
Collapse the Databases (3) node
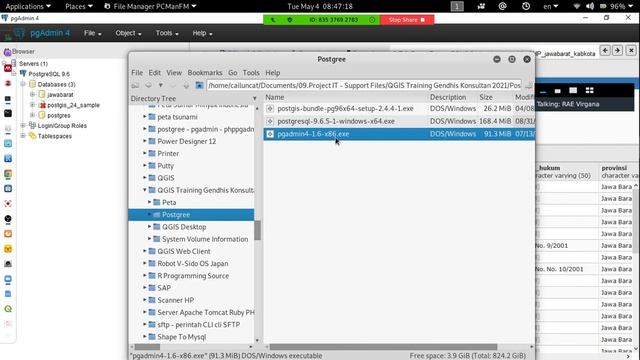click(x=23, y=84)
